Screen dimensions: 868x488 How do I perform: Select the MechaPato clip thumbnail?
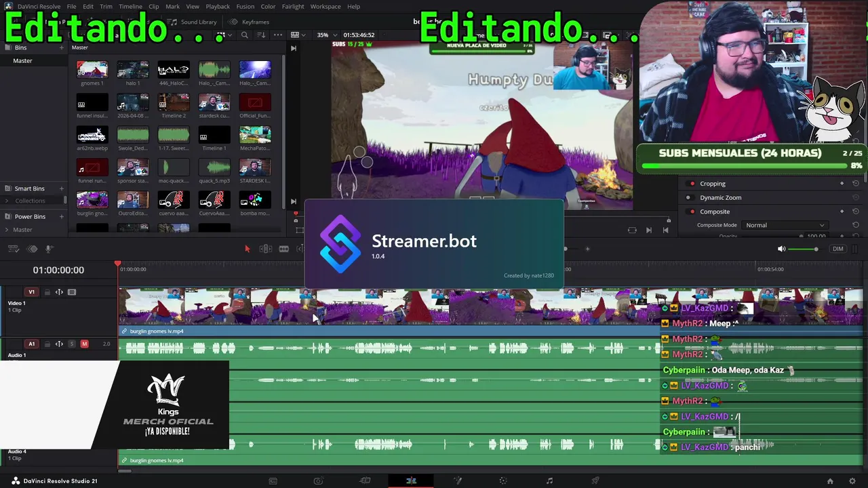(255, 135)
